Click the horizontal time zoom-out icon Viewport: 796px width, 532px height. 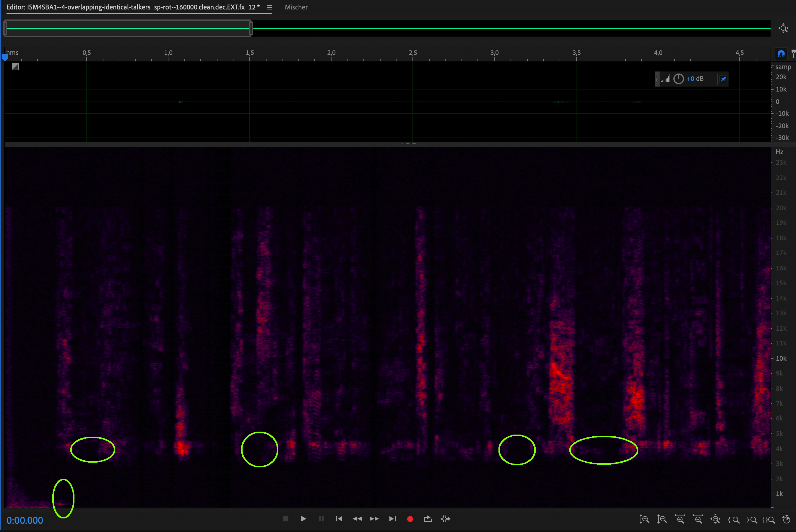point(698,519)
